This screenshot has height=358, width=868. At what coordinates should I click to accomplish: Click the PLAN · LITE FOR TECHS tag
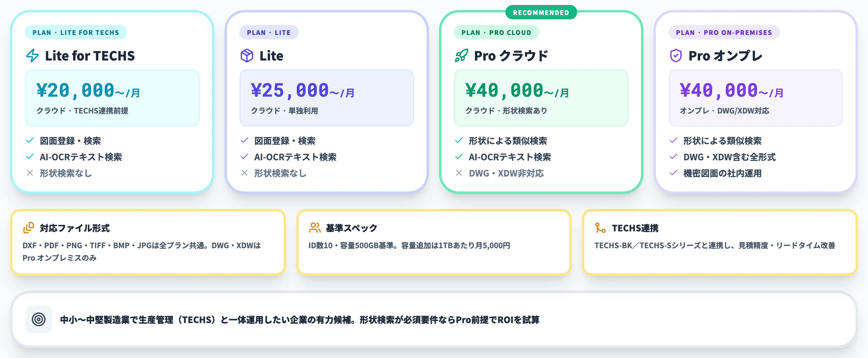point(76,32)
